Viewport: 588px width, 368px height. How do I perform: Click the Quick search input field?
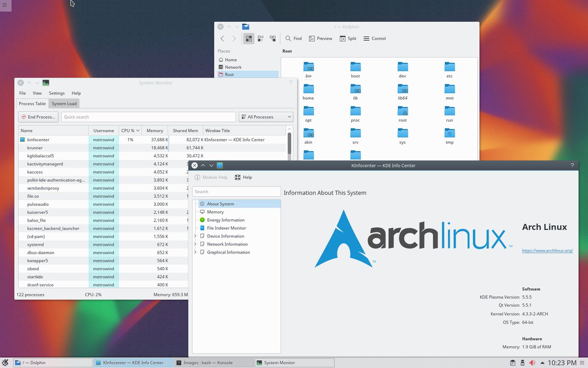coord(148,117)
